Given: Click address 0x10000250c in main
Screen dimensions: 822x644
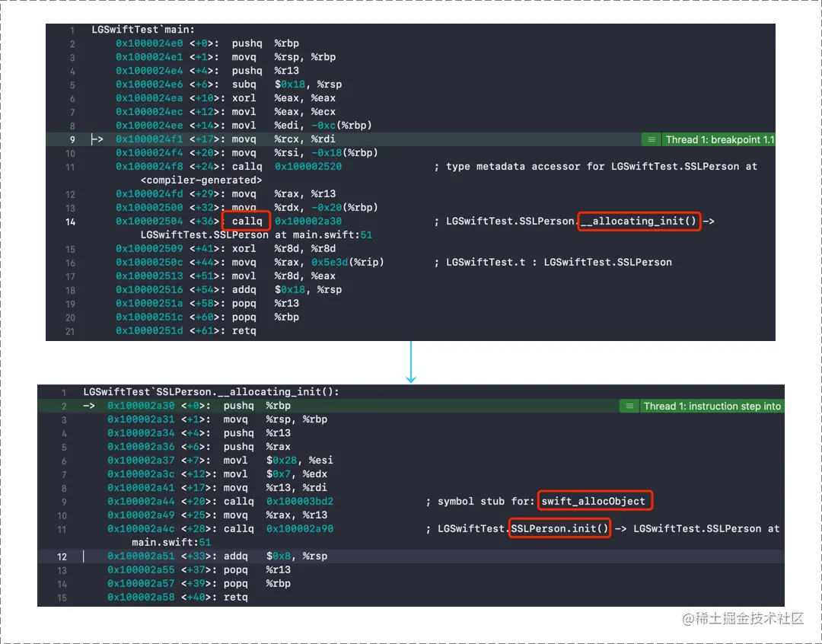Looking at the screenshot, I should point(149,262).
